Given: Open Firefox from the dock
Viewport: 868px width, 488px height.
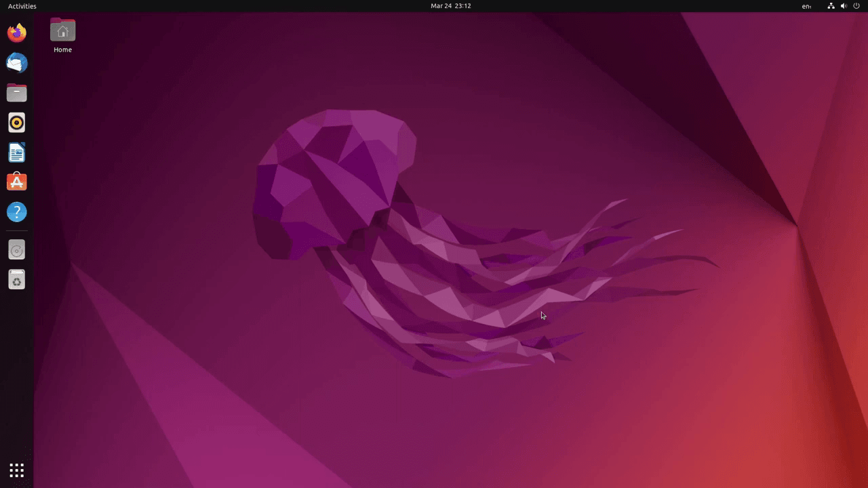Looking at the screenshot, I should (x=16, y=33).
